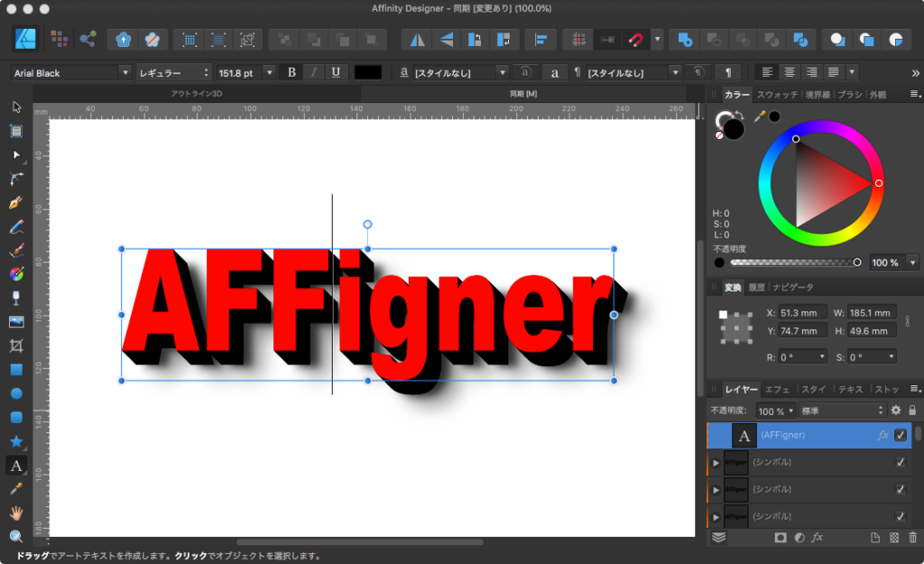The image size is (924, 564).
Task: Open the アウトライン3D document tab
Action: coord(196,94)
